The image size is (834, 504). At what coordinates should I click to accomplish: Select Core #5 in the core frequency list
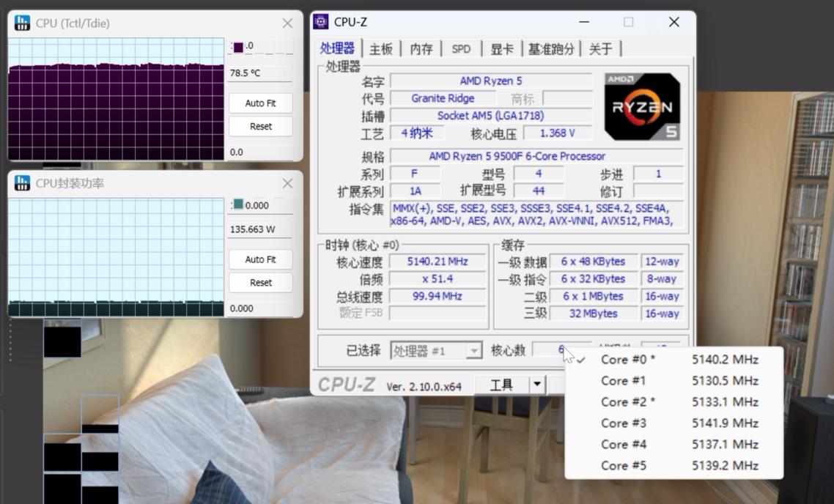point(624,465)
